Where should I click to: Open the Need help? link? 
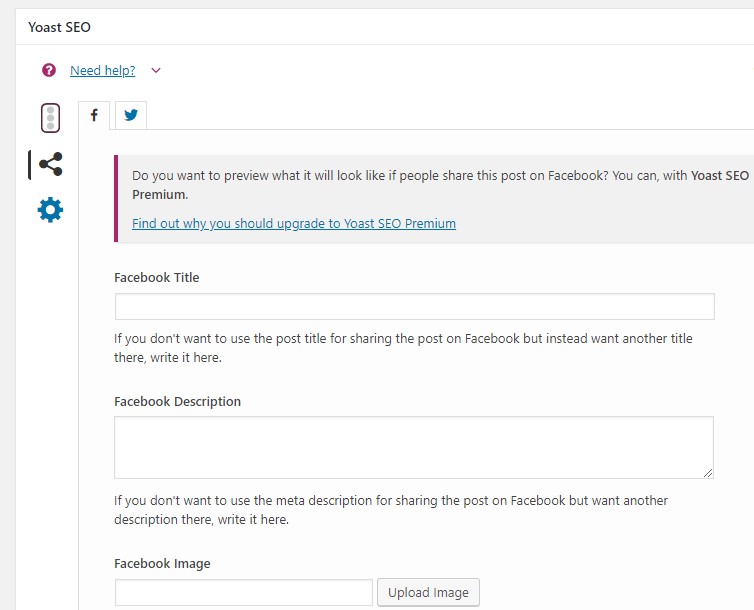(102, 70)
